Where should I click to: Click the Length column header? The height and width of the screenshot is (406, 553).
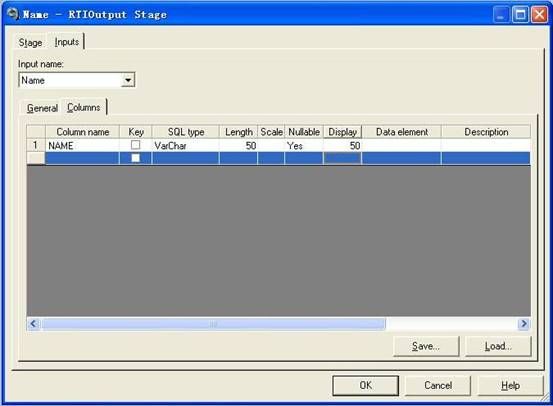(239, 132)
